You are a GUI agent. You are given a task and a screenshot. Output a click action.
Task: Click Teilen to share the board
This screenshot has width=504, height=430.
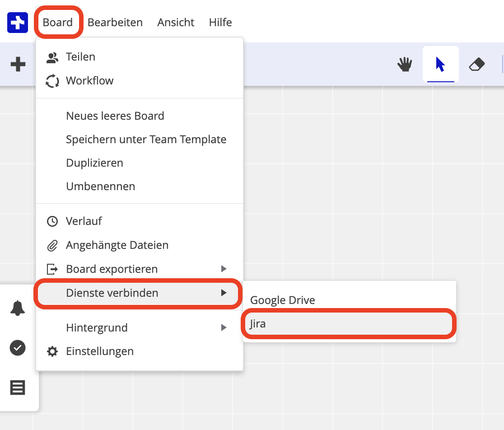coord(80,57)
